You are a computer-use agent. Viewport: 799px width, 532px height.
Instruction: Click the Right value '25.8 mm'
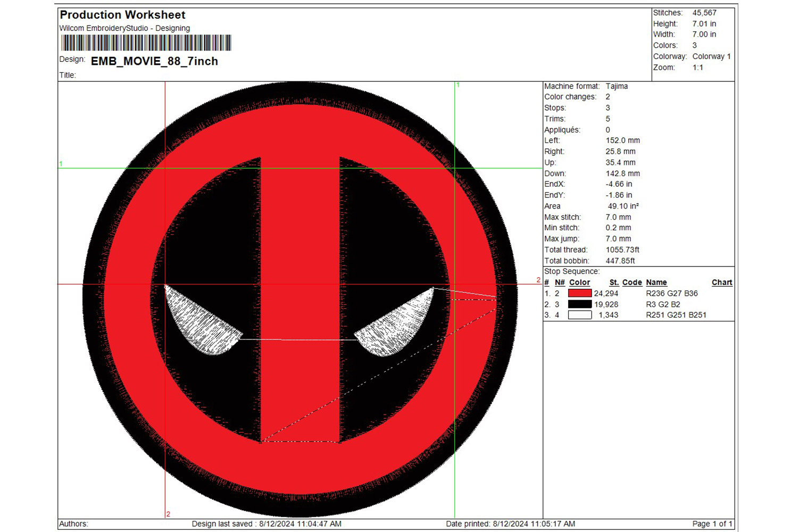tap(620, 152)
